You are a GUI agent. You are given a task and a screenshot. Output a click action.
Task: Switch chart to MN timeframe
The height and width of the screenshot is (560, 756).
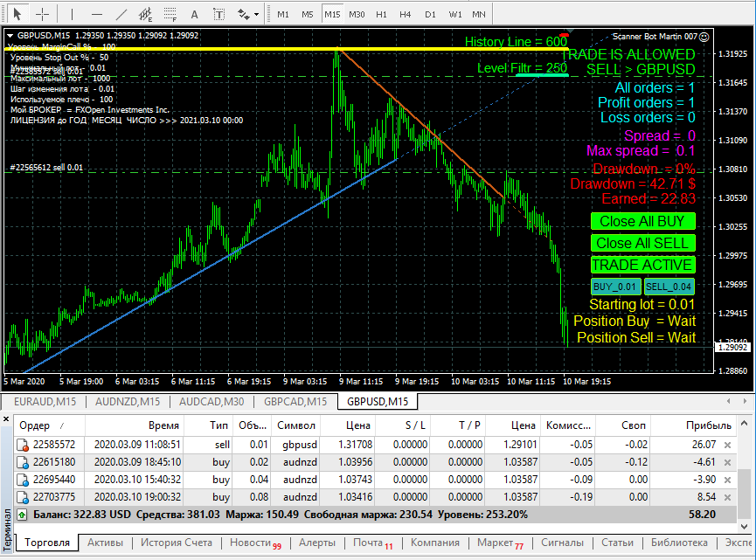479,15
